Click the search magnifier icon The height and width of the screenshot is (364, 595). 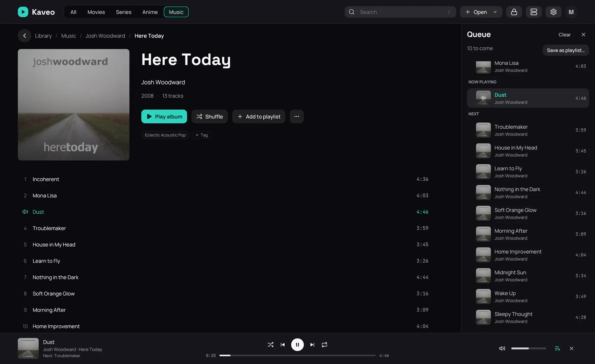click(352, 12)
